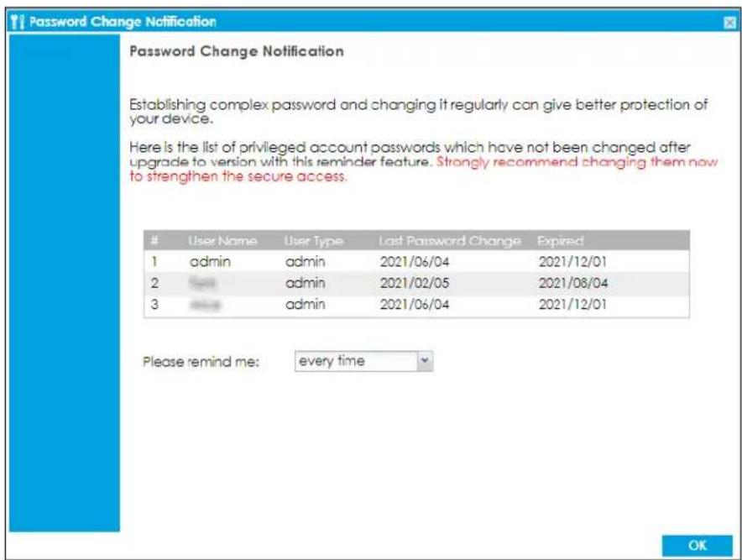The height and width of the screenshot is (560, 742).
Task: Click row number 2 in the table
Action: click(154, 283)
